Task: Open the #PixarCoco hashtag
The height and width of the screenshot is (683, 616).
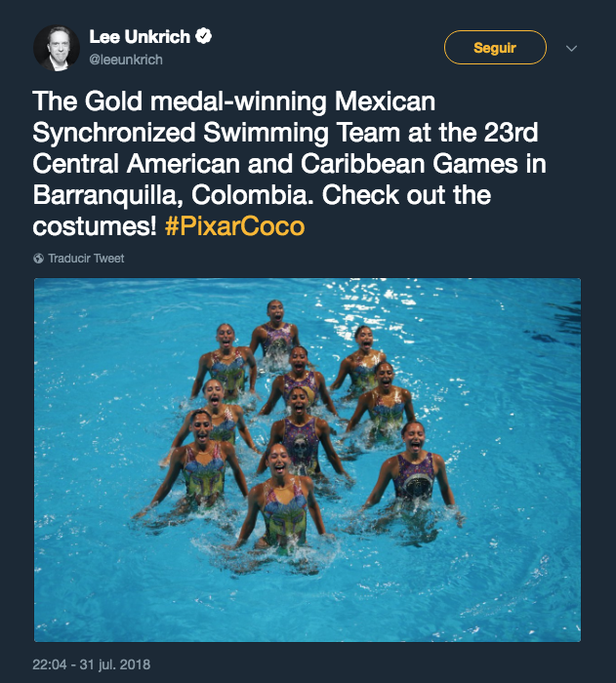Action: pos(234,226)
